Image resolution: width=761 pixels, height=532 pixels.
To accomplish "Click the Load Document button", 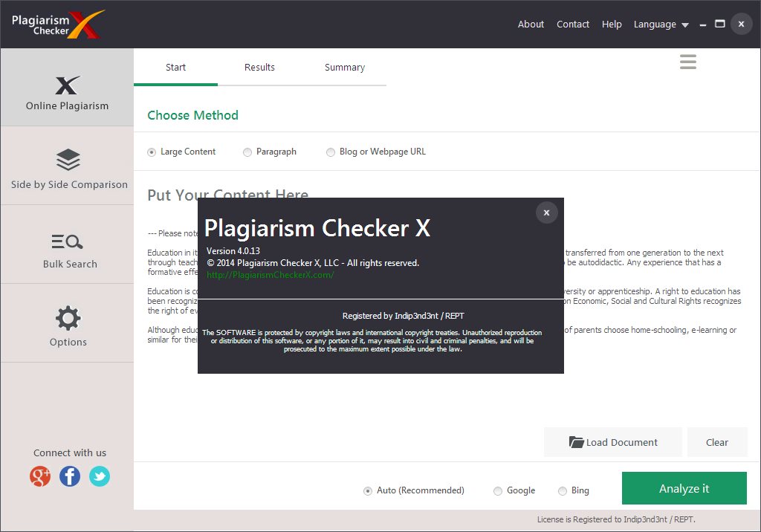I will (x=613, y=442).
